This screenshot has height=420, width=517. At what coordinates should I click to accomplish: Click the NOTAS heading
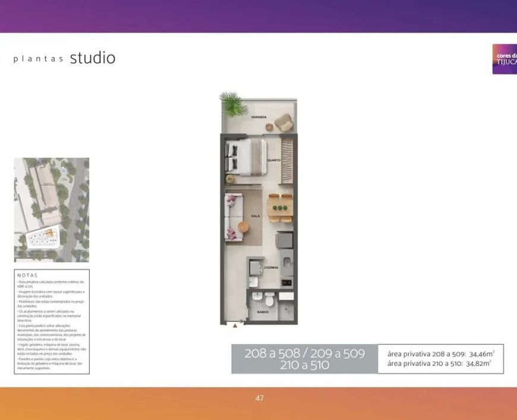point(28,275)
